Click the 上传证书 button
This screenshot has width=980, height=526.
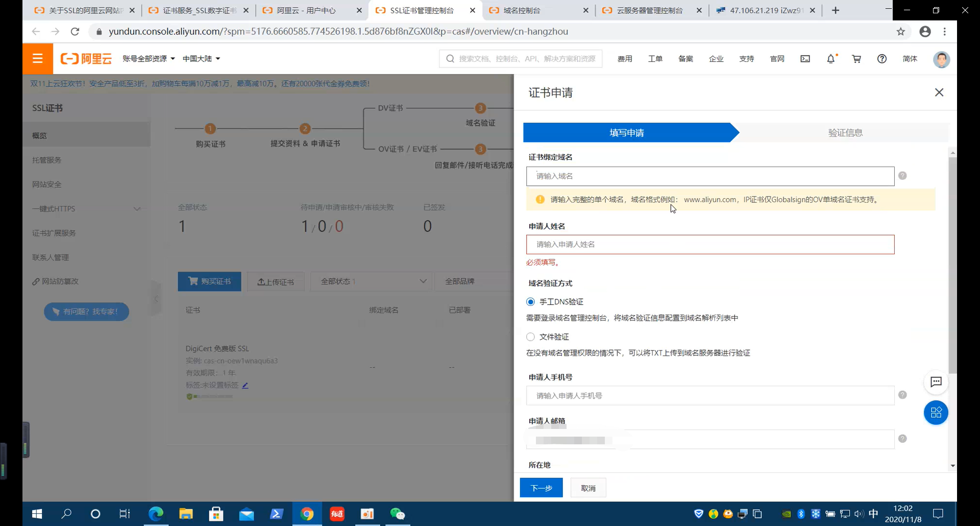276,282
